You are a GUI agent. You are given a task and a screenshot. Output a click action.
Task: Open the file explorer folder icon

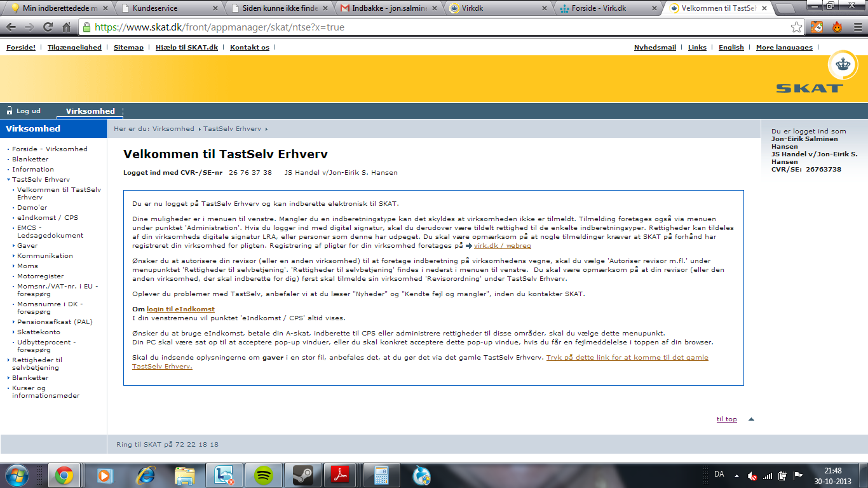click(185, 475)
